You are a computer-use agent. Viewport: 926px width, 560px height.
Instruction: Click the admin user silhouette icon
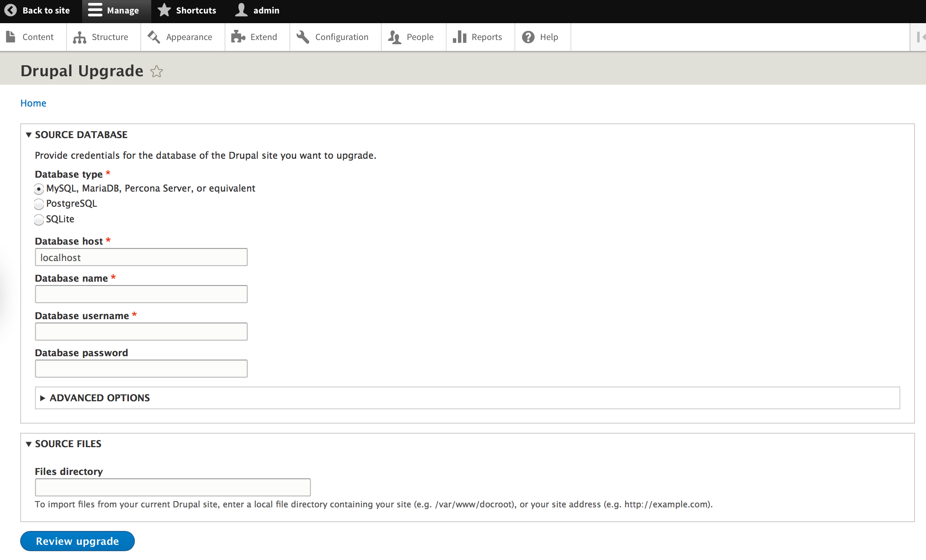pyautogui.click(x=241, y=10)
